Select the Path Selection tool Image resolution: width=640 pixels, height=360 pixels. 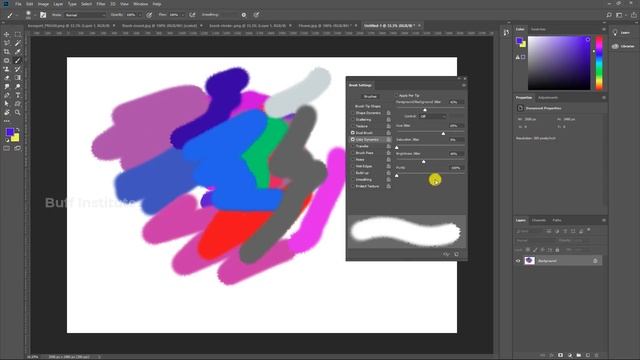(7, 104)
